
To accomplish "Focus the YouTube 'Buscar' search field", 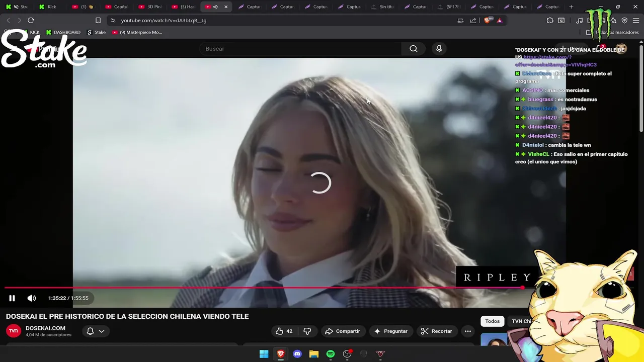I will [x=300, y=49].
